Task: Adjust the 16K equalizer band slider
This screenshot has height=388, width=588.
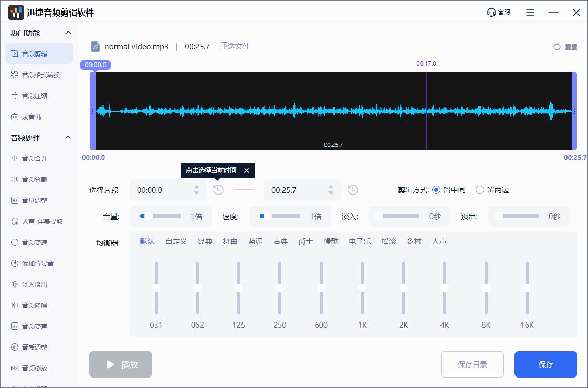Action: (x=527, y=288)
